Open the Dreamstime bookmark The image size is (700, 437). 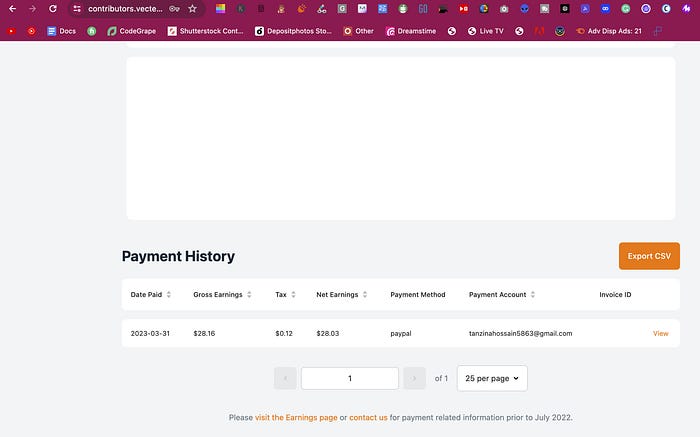(x=411, y=31)
